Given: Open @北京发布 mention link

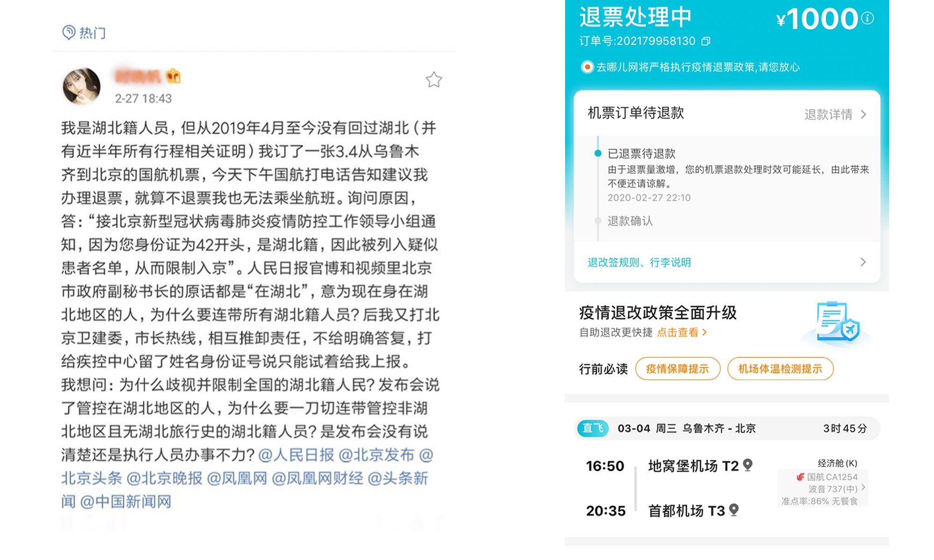Looking at the screenshot, I should click(376, 455).
